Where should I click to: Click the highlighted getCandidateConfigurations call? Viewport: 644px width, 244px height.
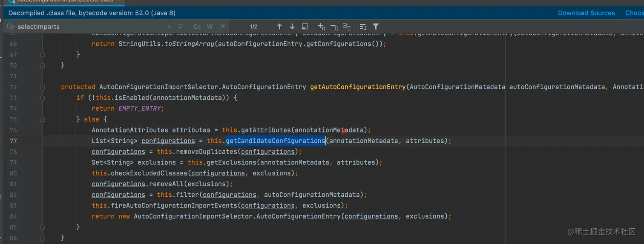pyautogui.click(x=276, y=141)
